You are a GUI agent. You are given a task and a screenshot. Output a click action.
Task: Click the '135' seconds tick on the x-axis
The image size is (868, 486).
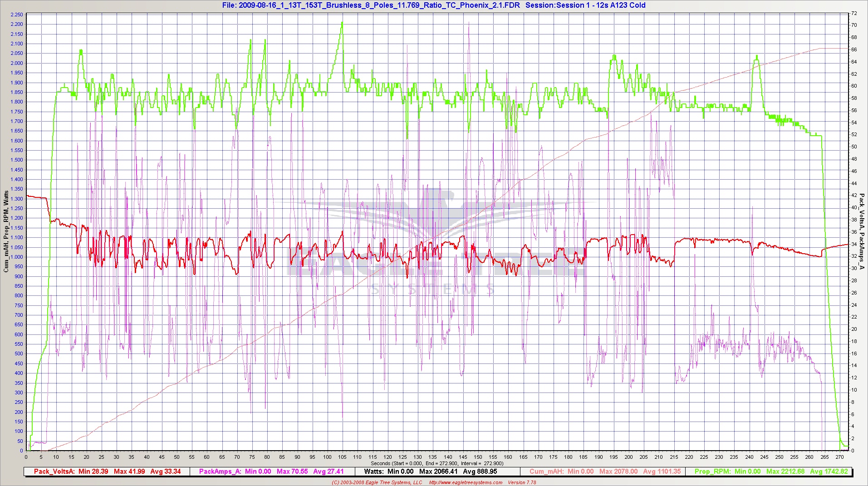tap(433, 457)
